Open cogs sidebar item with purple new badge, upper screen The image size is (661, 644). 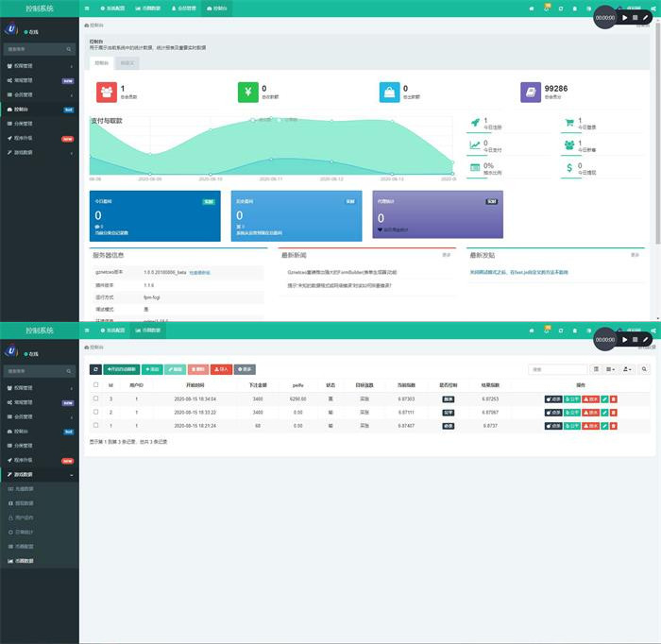40,80
